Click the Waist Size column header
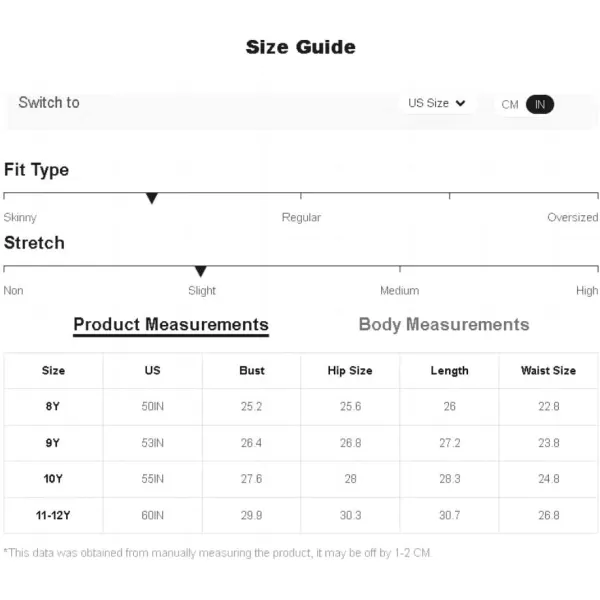Viewport: 600px width, 600px height. click(548, 370)
